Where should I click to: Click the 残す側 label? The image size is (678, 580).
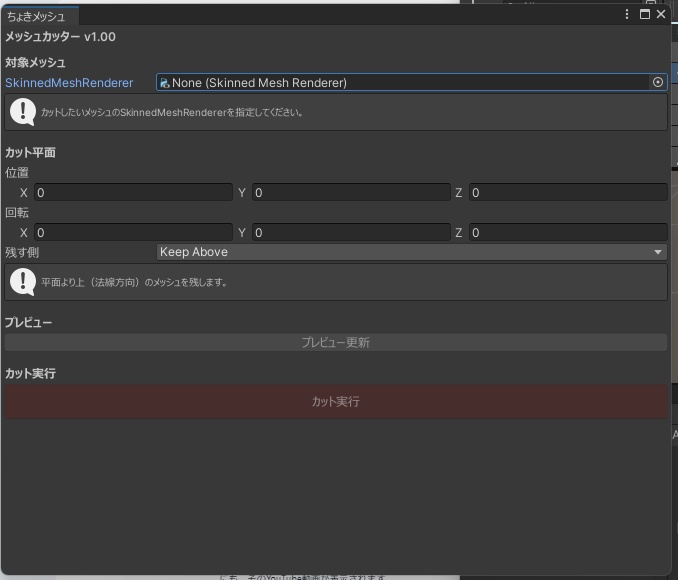pyautogui.click(x=22, y=252)
